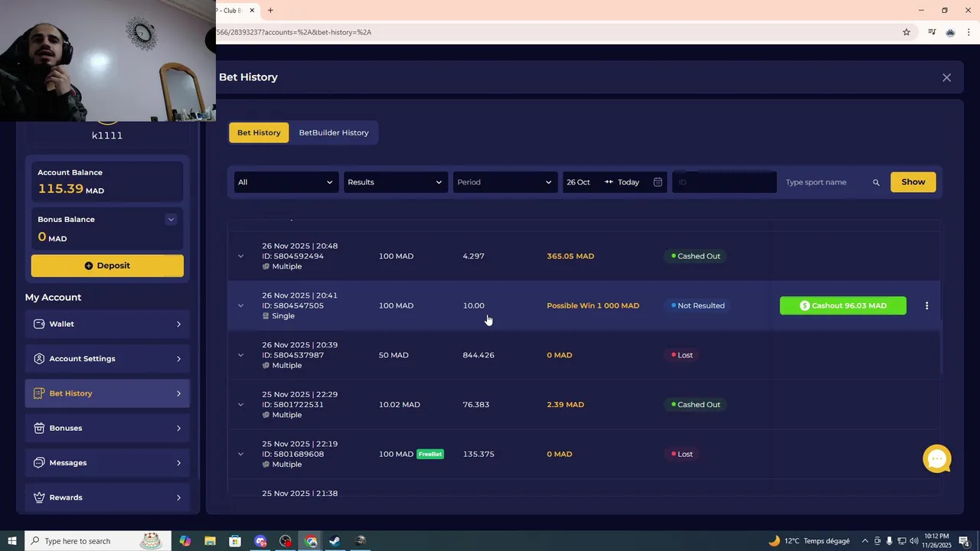Click the Account Settings person icon
980x551 pixels.
(x=39, y=359)
